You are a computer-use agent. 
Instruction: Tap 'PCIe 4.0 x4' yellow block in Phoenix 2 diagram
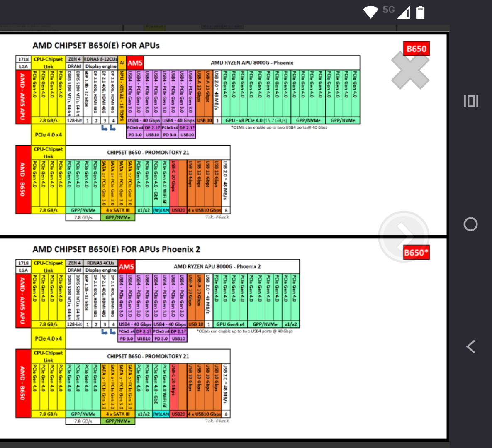coord(48,338)
